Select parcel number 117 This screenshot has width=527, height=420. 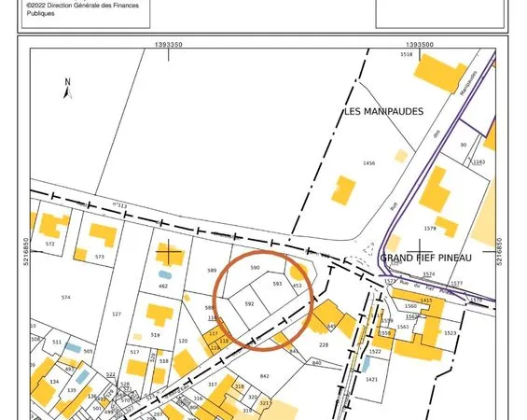click(214, 333)
